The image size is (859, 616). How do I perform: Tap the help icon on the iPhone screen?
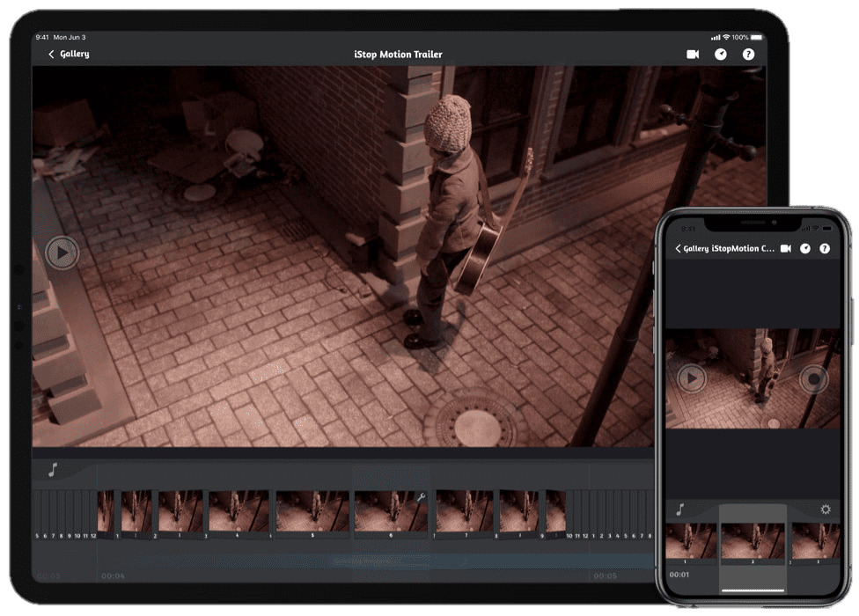click(825, 248)
